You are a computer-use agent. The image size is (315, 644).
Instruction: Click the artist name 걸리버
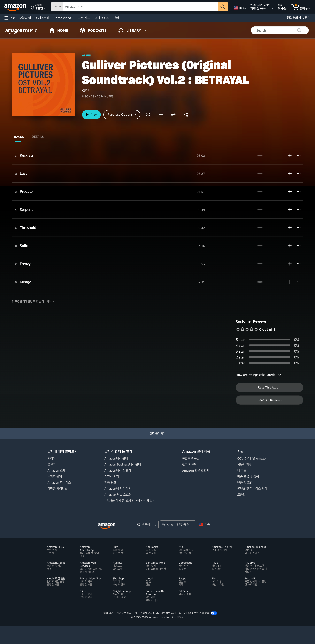tap(87, 91)
